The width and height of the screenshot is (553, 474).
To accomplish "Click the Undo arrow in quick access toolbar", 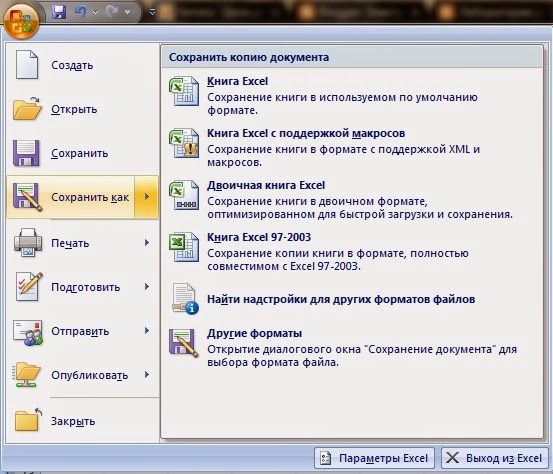I will point(81,12).
